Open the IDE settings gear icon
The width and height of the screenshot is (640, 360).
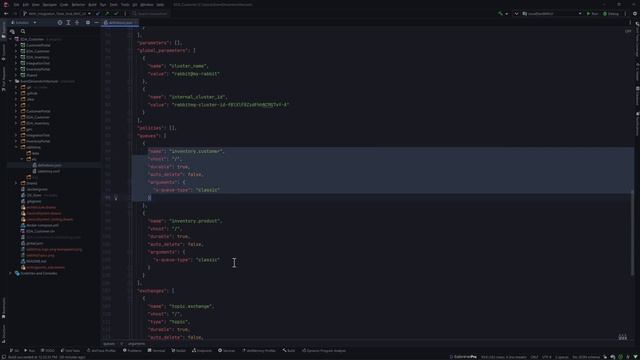coord(635,13)
